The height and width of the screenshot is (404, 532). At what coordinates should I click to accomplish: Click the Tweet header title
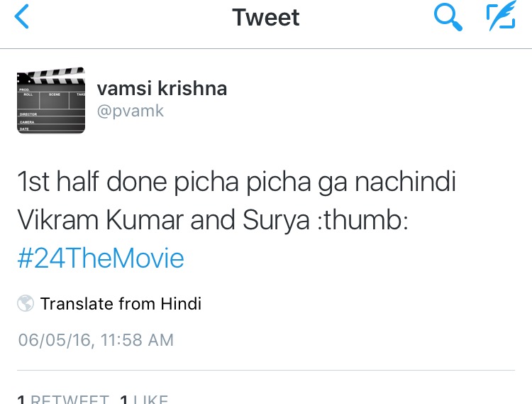click(x=266, y=17)
